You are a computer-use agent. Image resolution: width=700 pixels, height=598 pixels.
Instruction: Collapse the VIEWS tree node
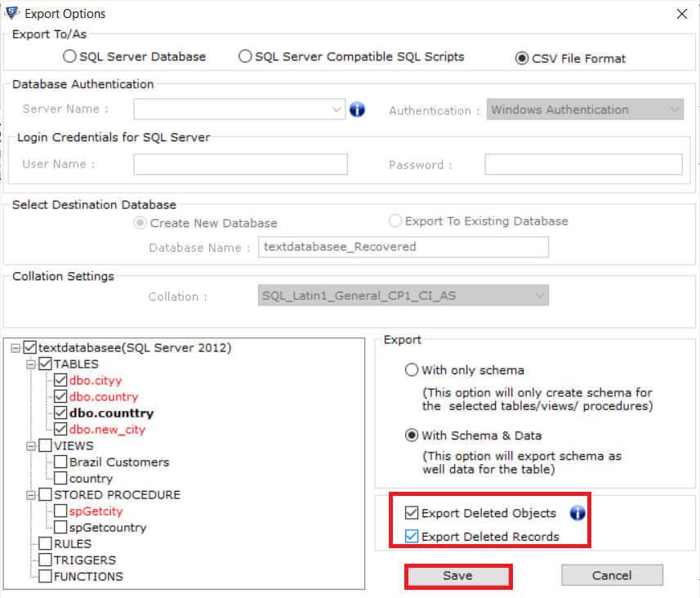tap(31, 446)
